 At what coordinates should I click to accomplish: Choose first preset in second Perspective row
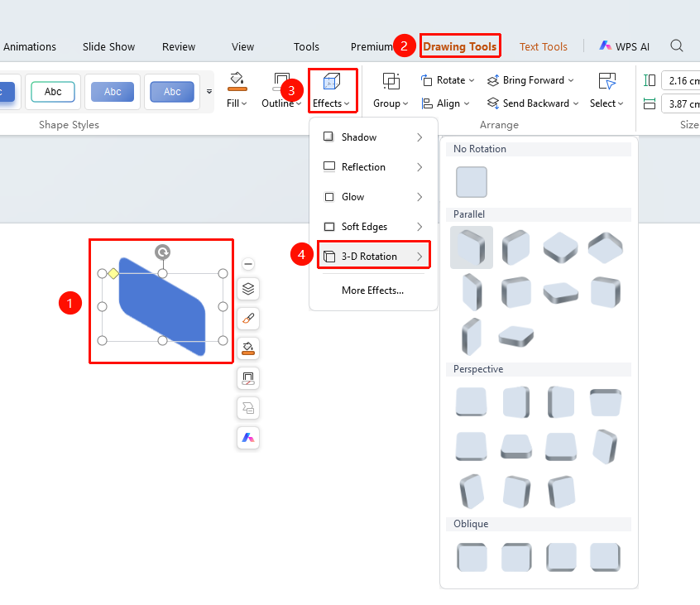pos(472,446)
